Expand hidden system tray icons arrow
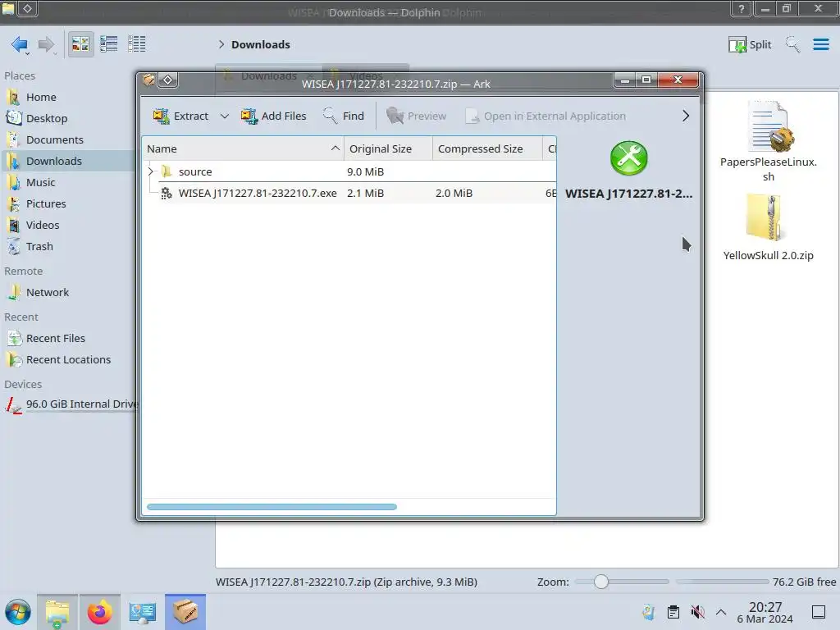 click(x=721, y=612)
